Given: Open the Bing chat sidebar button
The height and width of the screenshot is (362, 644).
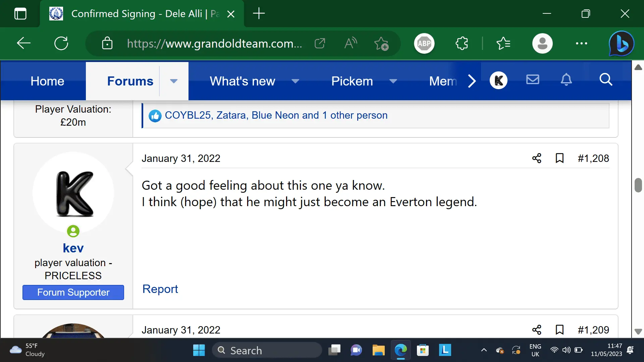Looking at the screenshot, I should tap(621, 43).
